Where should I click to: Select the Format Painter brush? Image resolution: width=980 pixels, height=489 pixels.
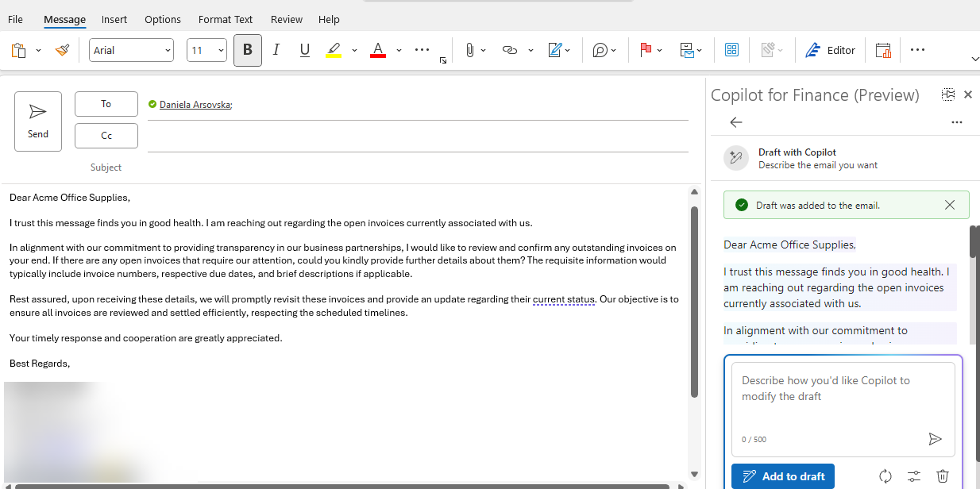tap(62, 51)
